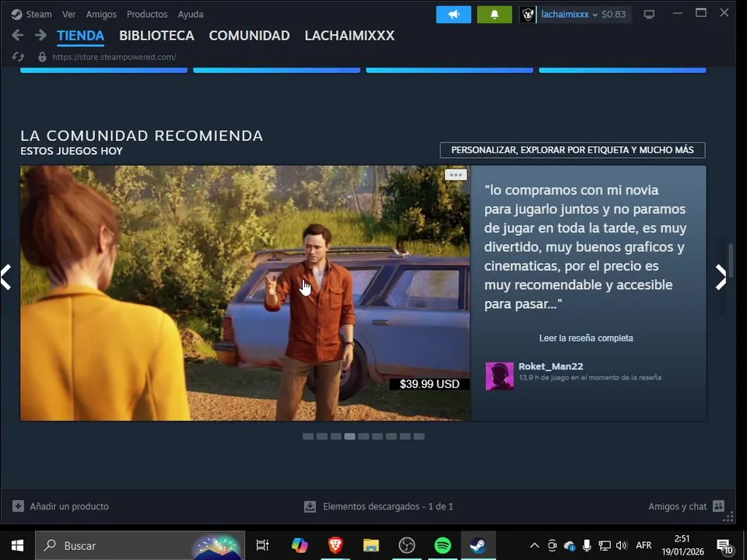Jump to seventh carousel page dot
Screen dimensions: 747x560
[x=391, y=436]
